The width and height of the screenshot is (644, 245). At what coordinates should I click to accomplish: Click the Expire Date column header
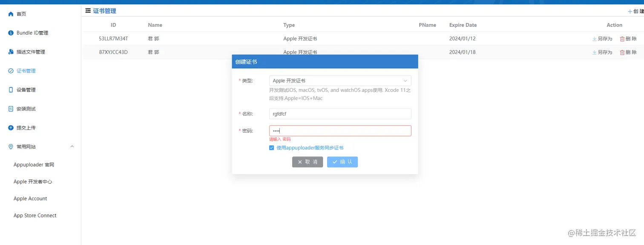463,25
